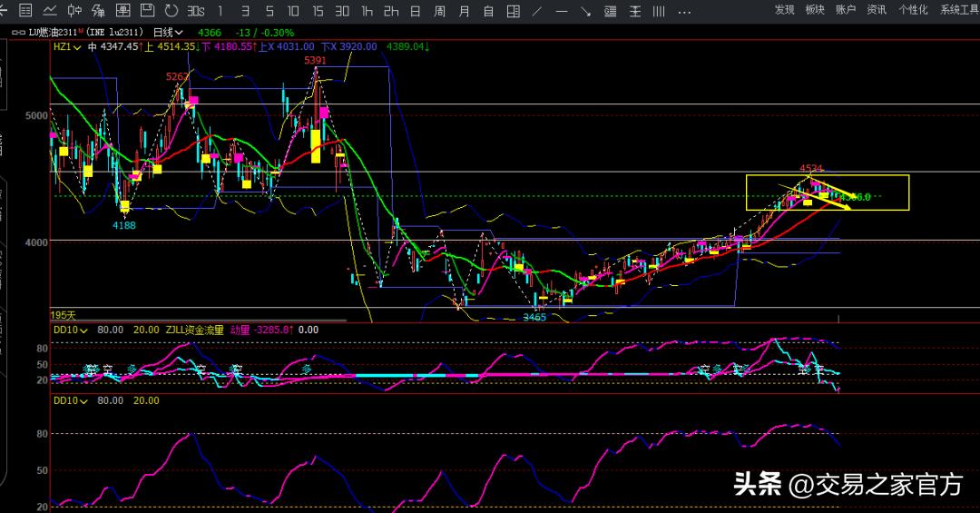Image resolution: width=980 pixels, height=513 pixels.
Task: Click the 4534 price high label on chart
Action: pyautogui.click(x=810, y=168)
